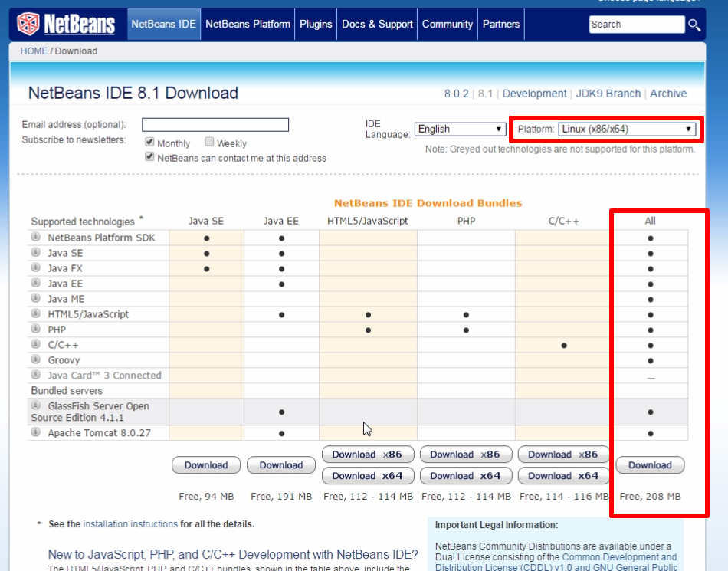
Task: Open info icon next to Java ME
Action: point(36,298)
